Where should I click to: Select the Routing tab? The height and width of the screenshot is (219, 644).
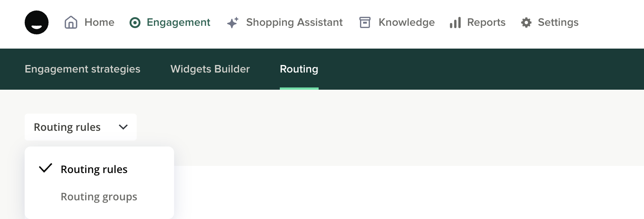[299, 69]
